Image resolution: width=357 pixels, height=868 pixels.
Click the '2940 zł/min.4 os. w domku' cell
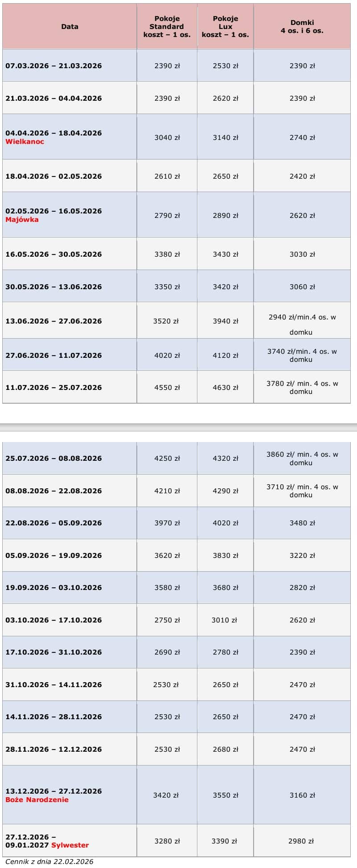302,324
